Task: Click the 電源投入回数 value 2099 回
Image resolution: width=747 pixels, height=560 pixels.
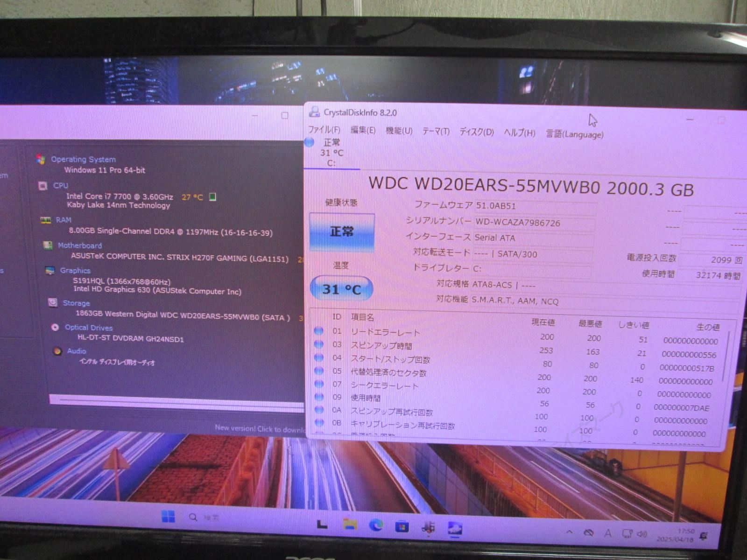Action: click(711, 260)
